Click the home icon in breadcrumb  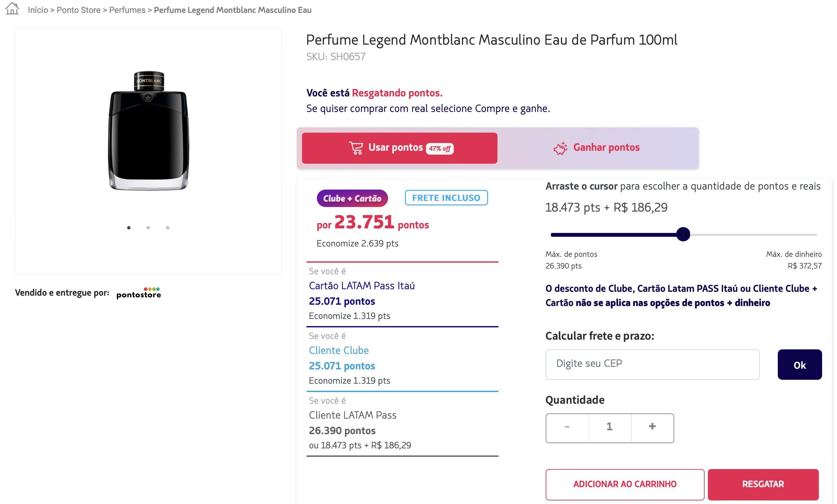point(12,9)
